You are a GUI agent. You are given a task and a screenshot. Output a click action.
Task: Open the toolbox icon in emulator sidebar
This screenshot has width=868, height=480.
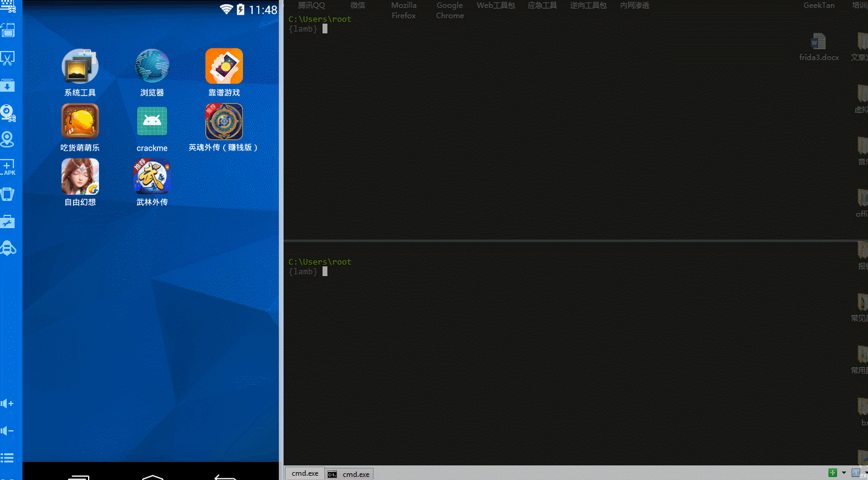[7, 221]
